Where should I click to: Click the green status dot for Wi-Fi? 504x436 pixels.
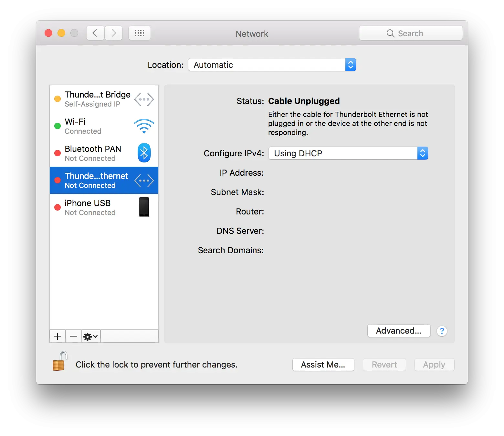tap(58, 126)
